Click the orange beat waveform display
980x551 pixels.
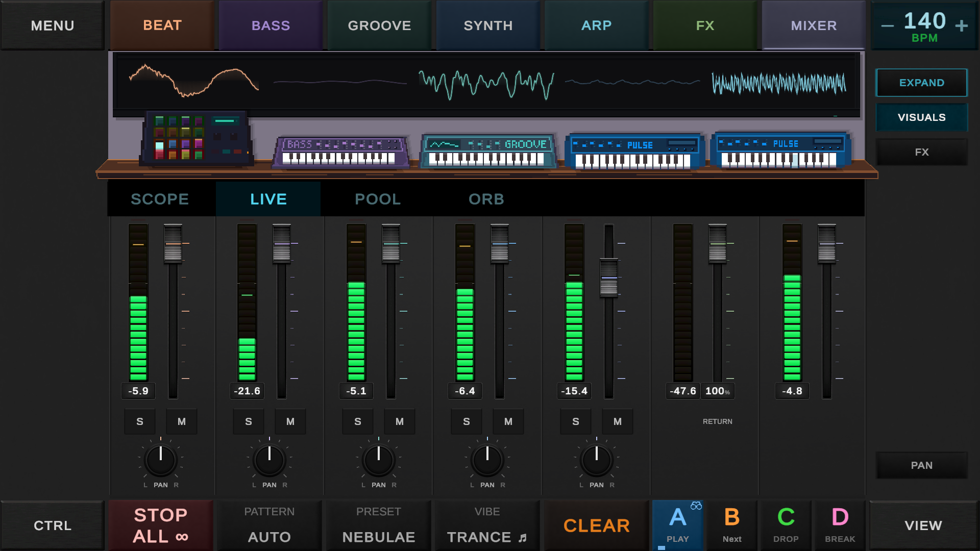(x=193, y=81)
